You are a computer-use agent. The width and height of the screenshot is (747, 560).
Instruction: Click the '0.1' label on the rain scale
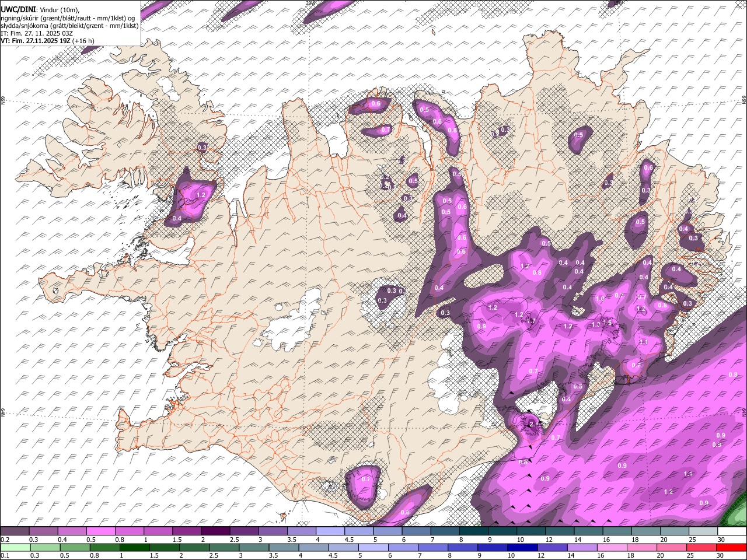[x=5, y=555]
